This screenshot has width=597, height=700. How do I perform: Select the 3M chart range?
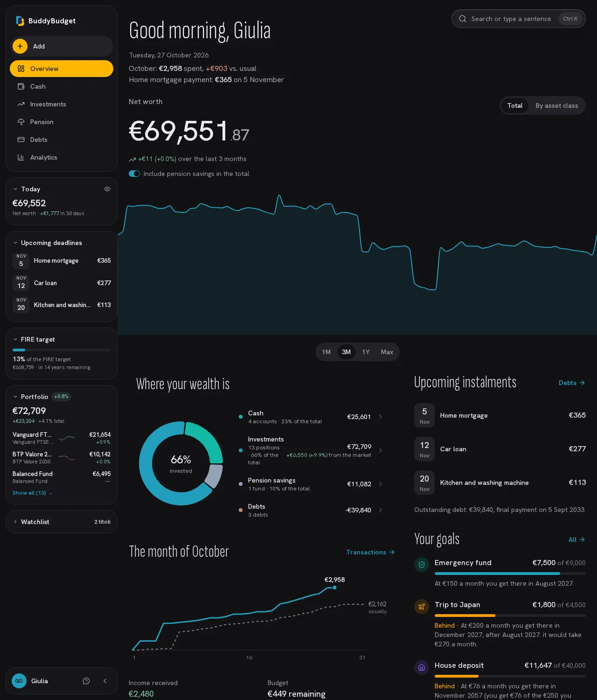pyautogui.click(x=346, y=352)
